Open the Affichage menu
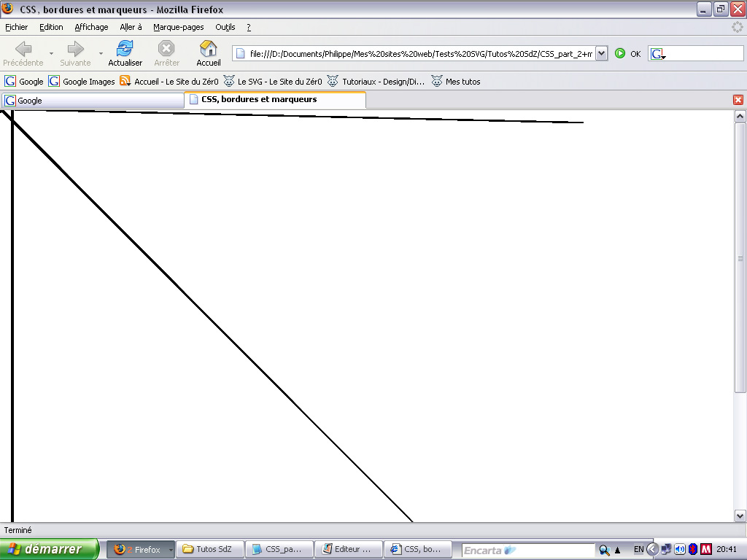This screenshot has height=560, width=747. click(91, 27)
